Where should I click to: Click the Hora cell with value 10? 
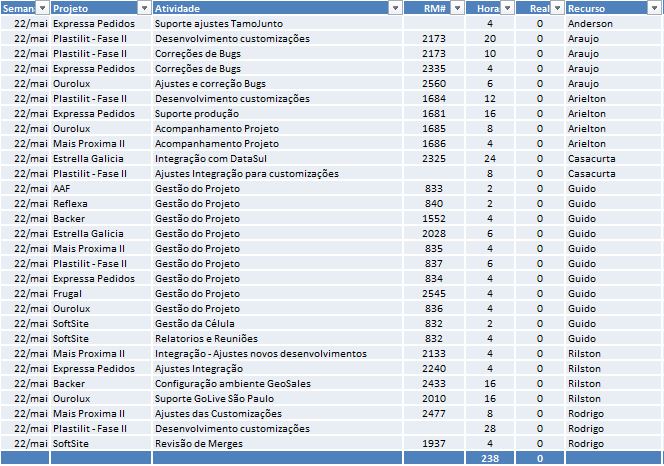coord(490,53)
